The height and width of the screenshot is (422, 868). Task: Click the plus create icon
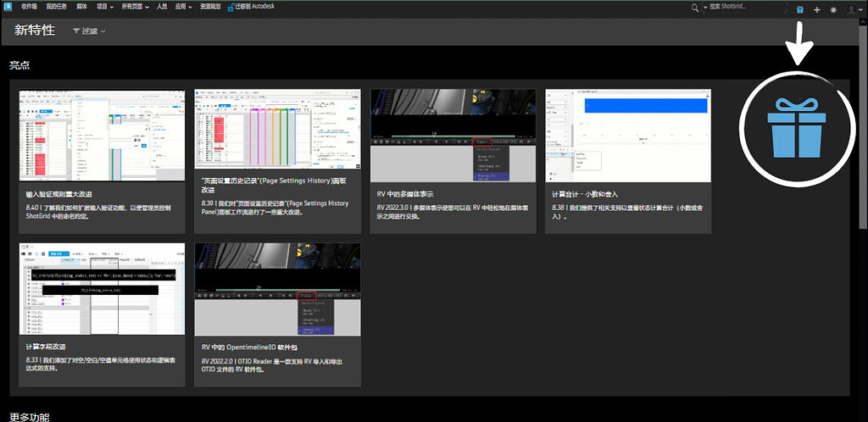[816, 9]
